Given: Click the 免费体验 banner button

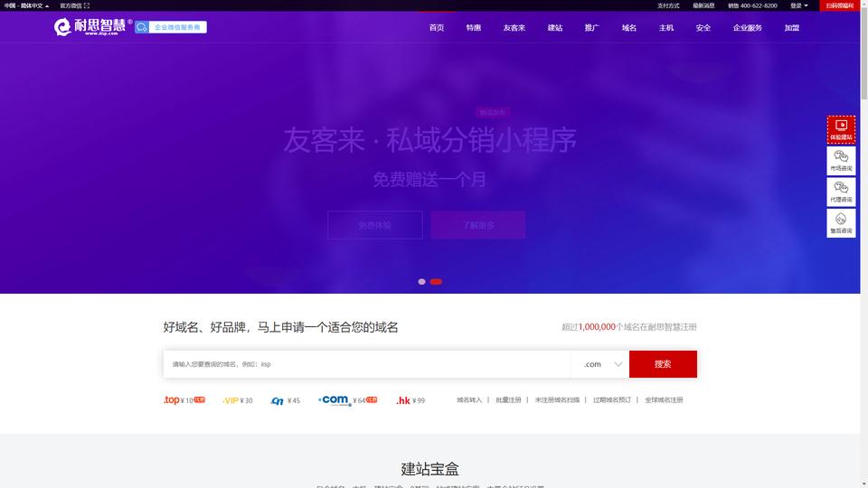Looking at the screenshot, I should [374, 225].
